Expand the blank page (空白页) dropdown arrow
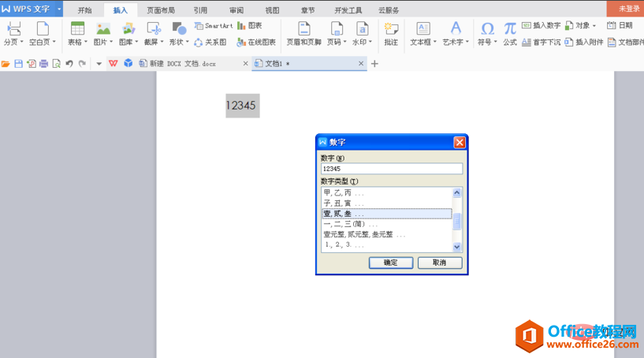The image size is (644, 358). click(54, 42)
